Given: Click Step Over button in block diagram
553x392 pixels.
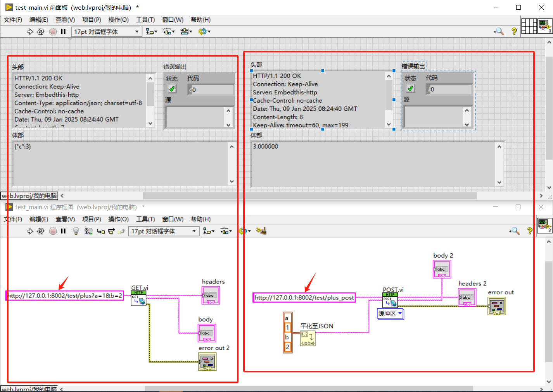Looking at the screenshot, I should pos(111,231).
